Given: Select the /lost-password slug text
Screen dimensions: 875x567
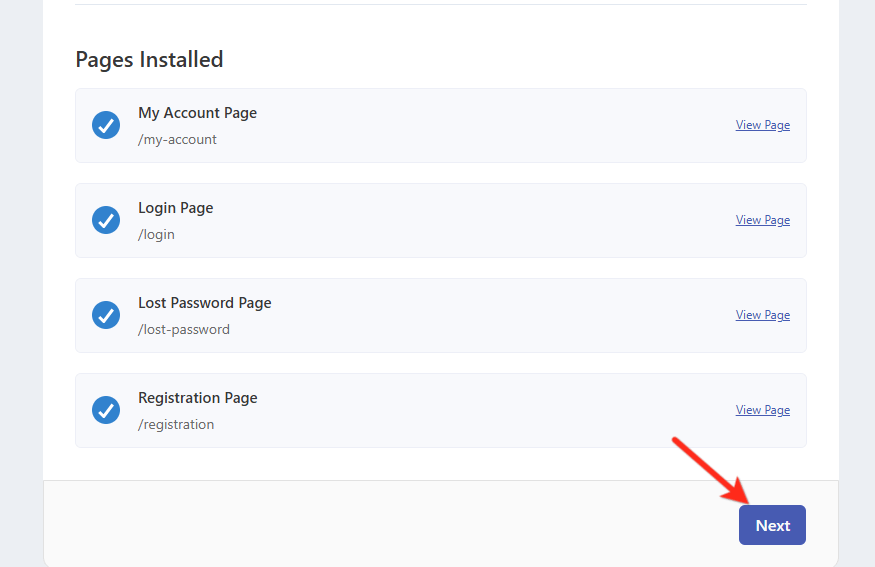Looking at the screenshot, I should coord(184,329).
